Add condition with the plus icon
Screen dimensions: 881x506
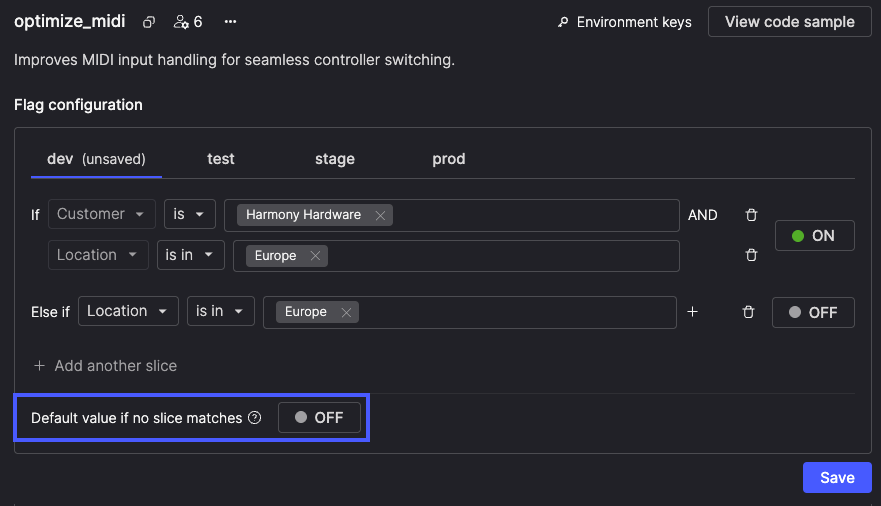click(x=693, y=312)
